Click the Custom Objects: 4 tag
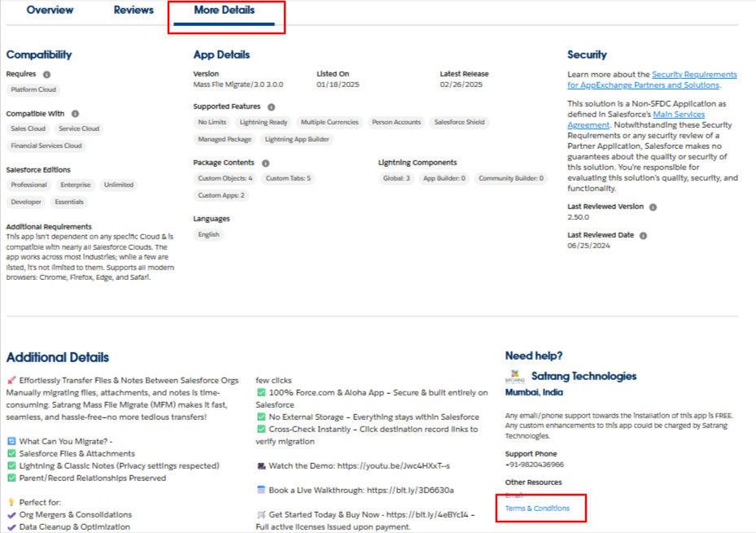This screenshot has width=756, height=533. point(225,178)
